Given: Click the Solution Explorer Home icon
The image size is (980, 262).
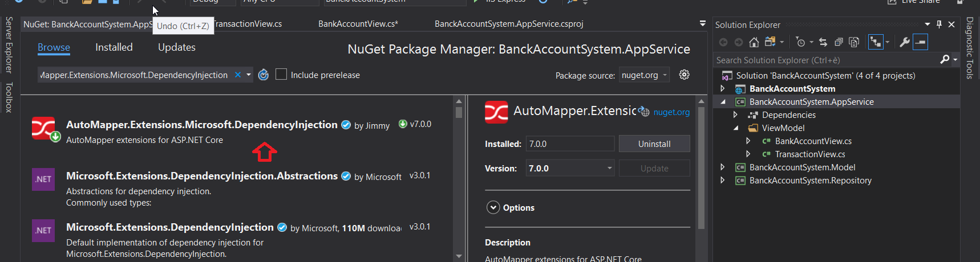Looking at the screenshot, I should pyautogui.click(x=754, y=42).
